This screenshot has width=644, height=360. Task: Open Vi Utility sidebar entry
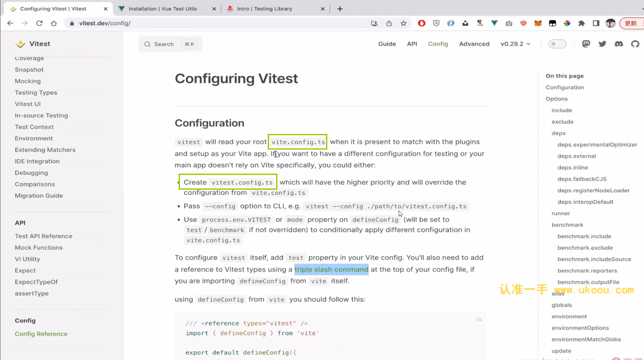coord(27,259)
